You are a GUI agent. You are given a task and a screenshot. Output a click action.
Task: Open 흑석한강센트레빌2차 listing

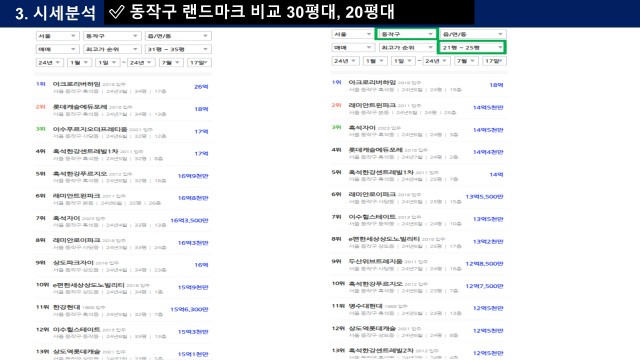[x=381, y=350]
